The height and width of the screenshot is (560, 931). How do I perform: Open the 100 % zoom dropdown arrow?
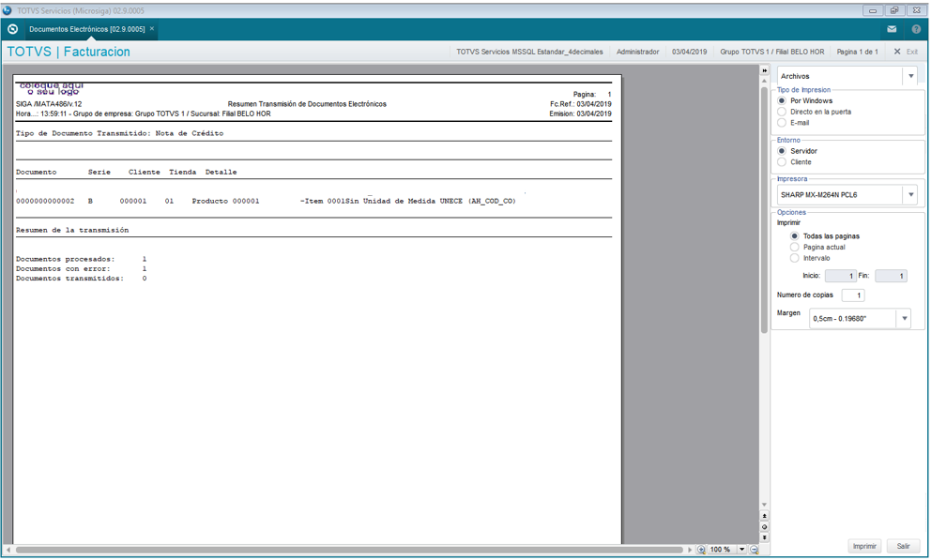pyautogui.click(x=741, y=550)
